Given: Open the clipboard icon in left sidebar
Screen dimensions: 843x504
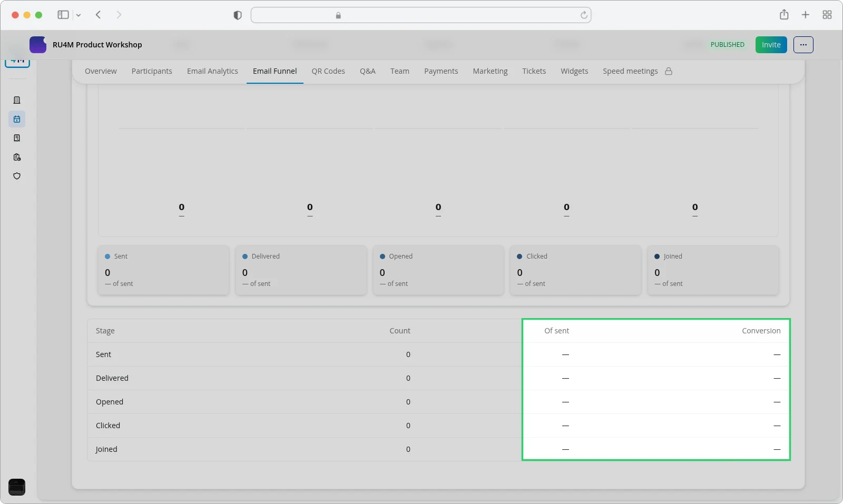Looking at the screenshot, I should pyautogui.click(x=17, y=157).
